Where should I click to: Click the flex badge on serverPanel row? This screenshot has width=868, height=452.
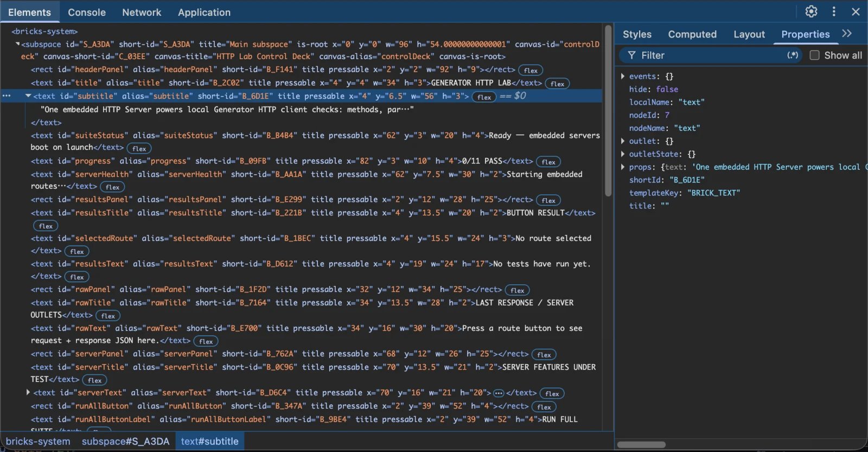point(544,355)
